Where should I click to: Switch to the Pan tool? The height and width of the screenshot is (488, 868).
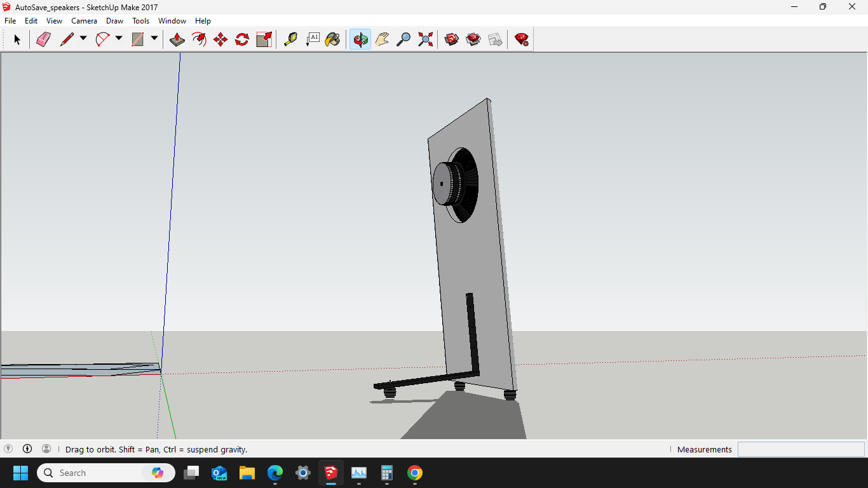coord(381,39)
